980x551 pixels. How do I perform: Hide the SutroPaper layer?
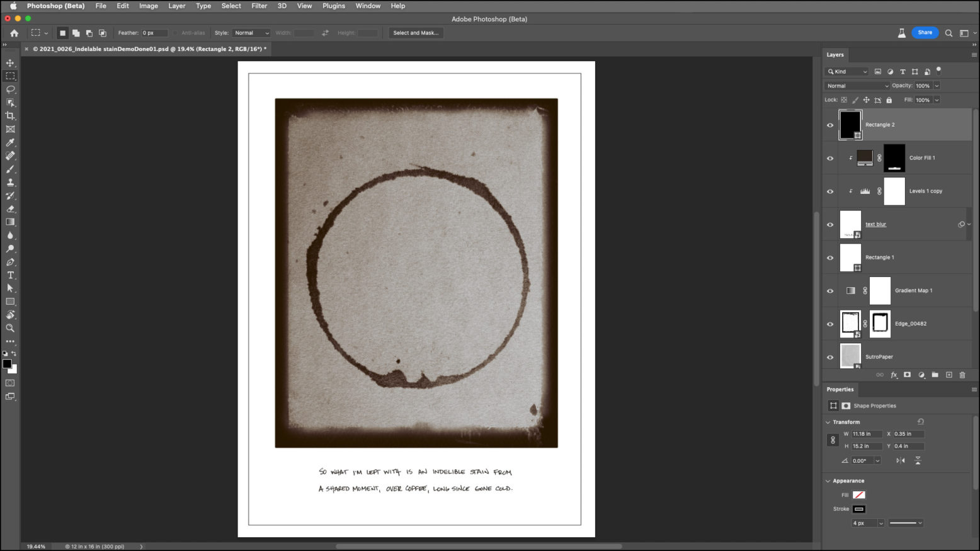[x=829, y=357]
